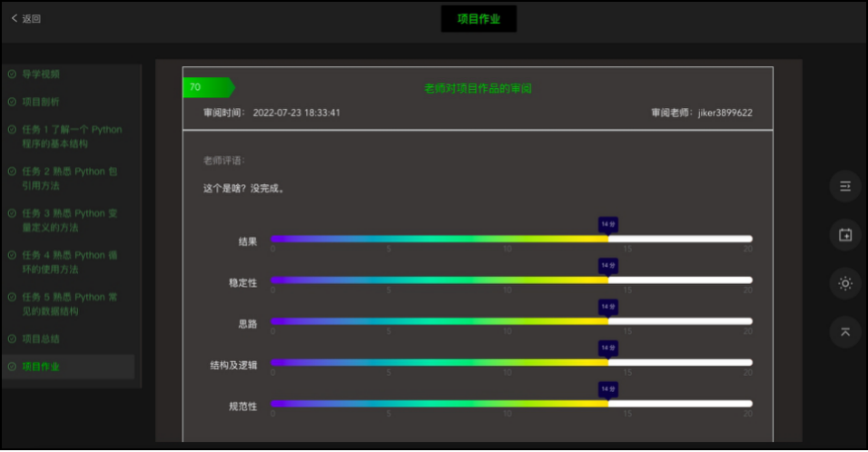Click the review time 2022-07-23 18:33:41
The height and width of the screenshot is (452, 868).
[297, 113]
